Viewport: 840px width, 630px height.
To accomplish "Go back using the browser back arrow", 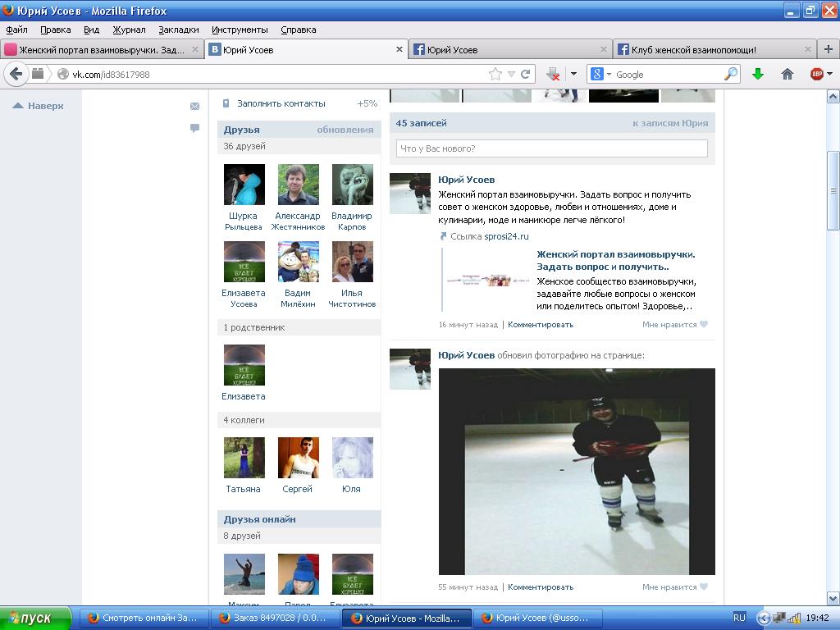I will coord(16,74).
